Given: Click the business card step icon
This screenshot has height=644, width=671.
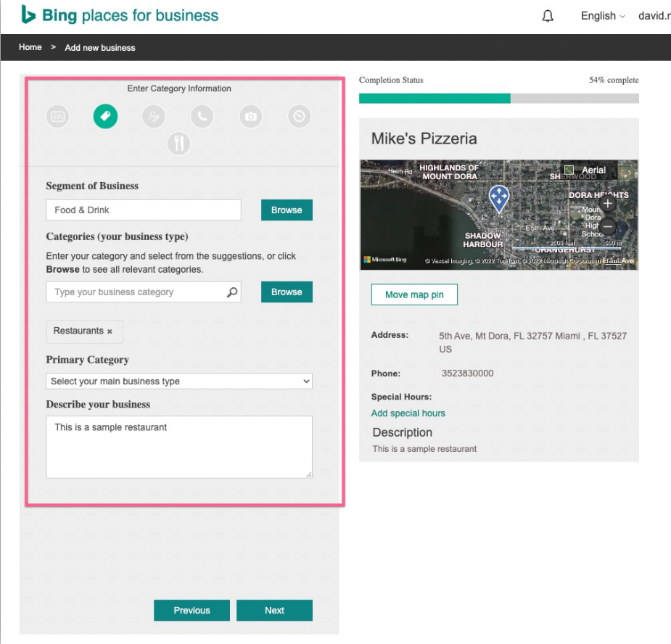Looking at the screenshot, I should tap(57, 116).
